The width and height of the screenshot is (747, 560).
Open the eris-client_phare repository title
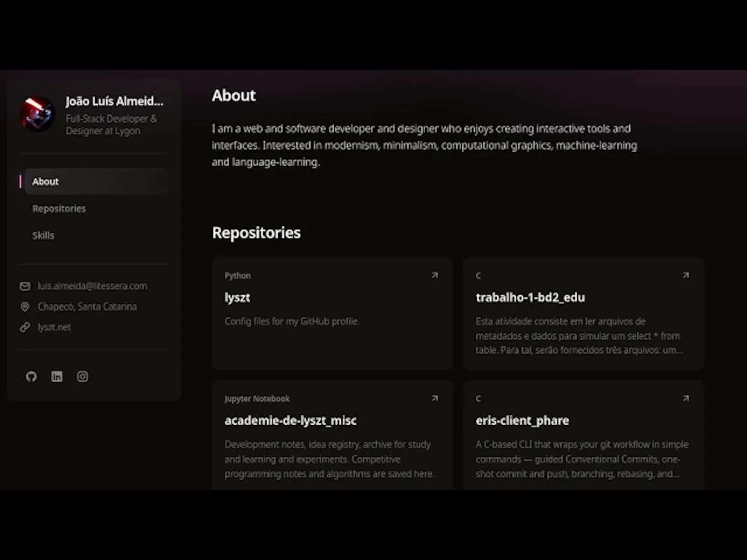[522, 420]
